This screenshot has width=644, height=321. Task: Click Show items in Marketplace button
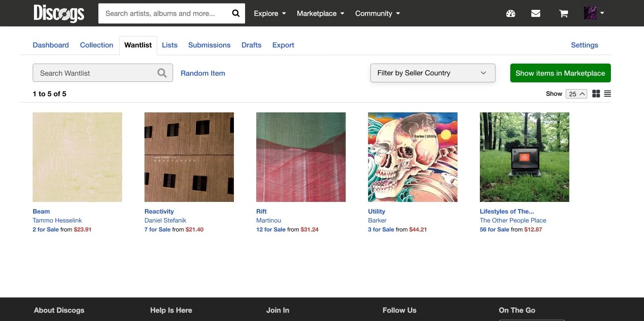pos(560,73)
